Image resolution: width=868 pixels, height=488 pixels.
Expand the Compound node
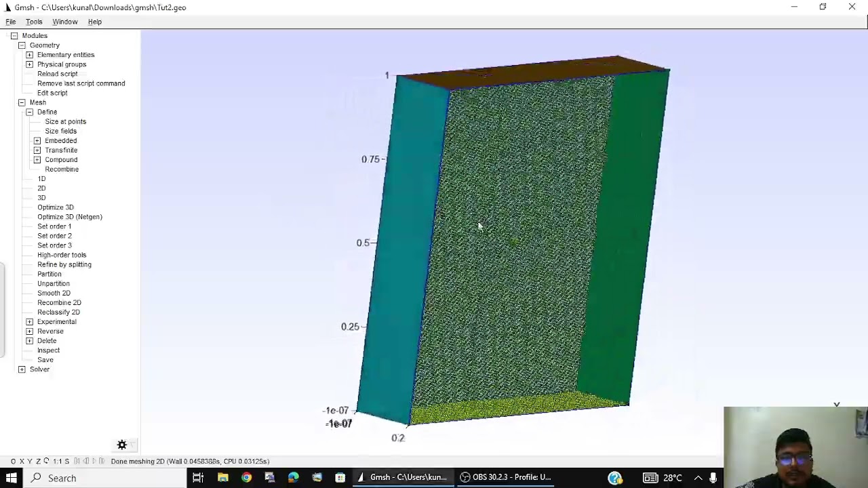click(x=37, y=159)
